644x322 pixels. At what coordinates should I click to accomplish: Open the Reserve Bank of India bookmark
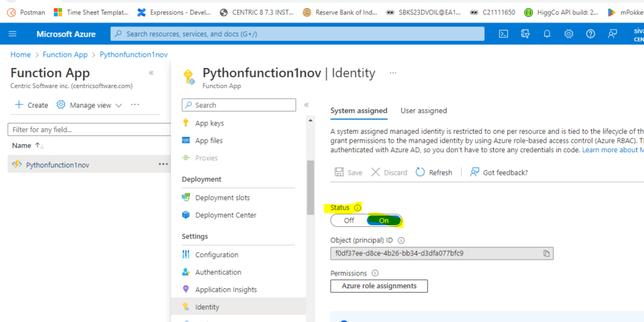(x=340, y=13)
